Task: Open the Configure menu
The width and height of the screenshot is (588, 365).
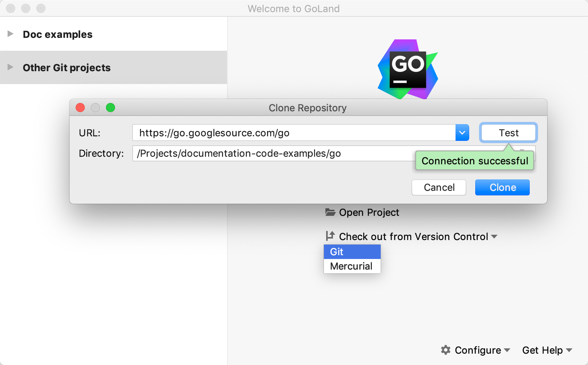Action: pos(478,350)
